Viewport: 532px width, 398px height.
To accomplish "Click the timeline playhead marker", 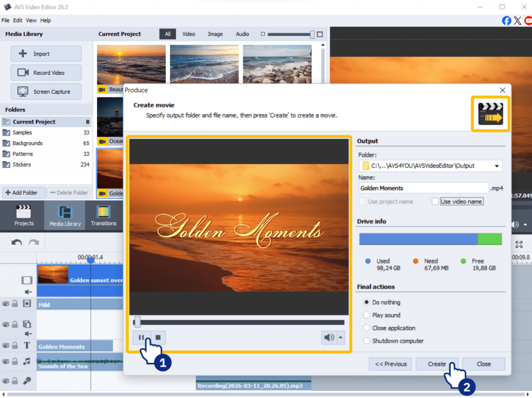I will click(90, 260).
